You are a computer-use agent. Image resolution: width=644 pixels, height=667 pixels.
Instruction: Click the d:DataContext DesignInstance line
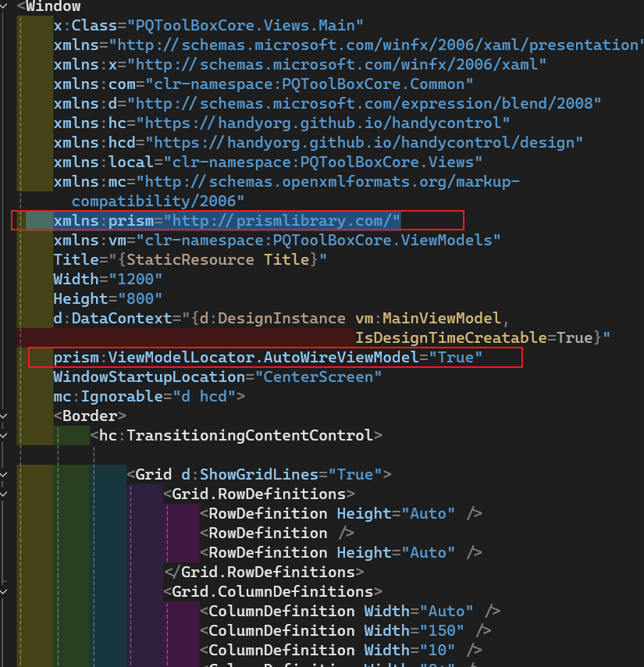coord(281,319)
